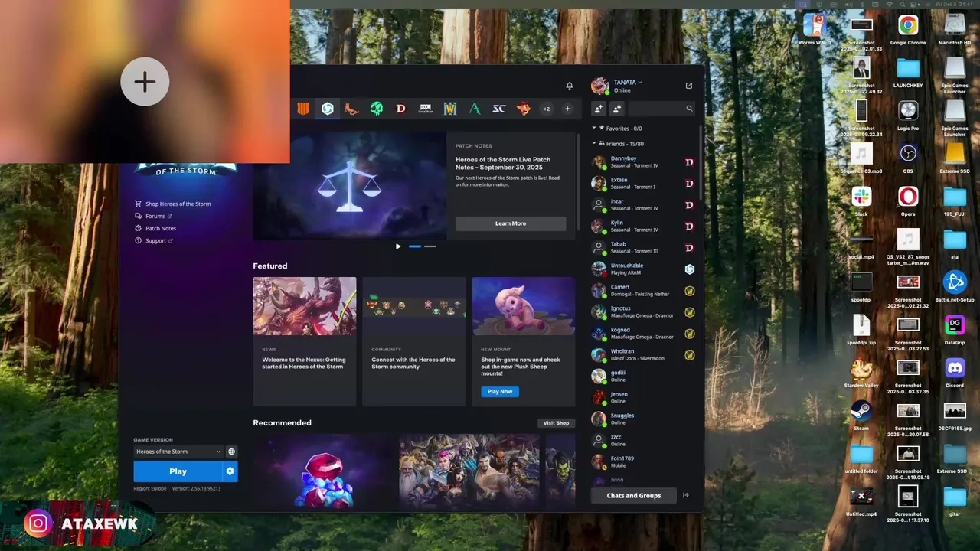Select friend Kylin in the list

(643, 226)
